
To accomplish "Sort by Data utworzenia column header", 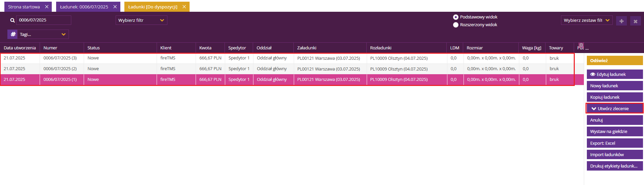I will pyautogui.click(x=20, y=48).
